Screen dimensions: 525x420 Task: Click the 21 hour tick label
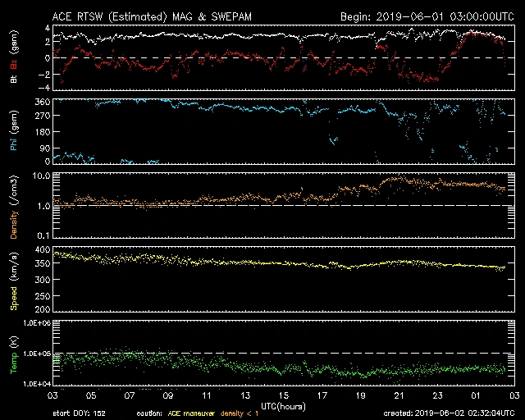coord(399,395)
